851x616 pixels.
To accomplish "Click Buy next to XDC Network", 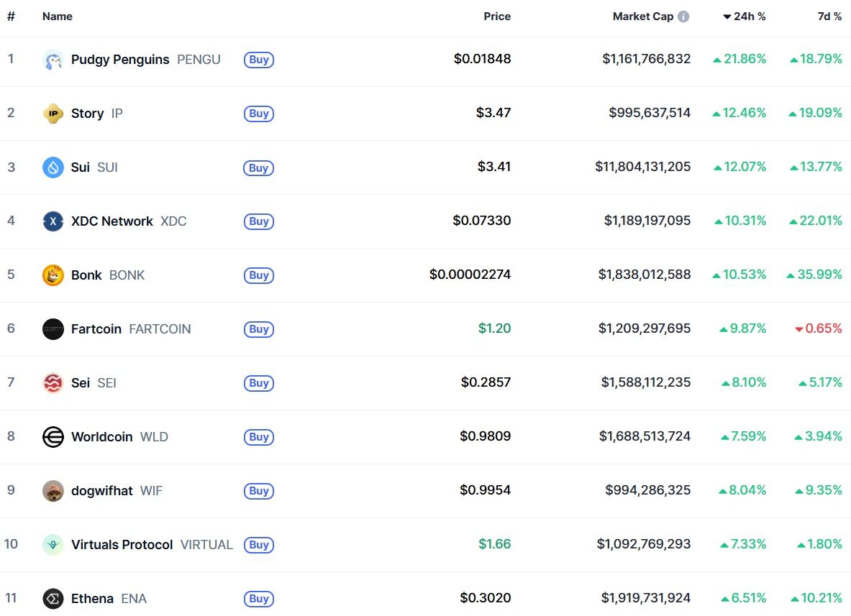I will 259,221.
